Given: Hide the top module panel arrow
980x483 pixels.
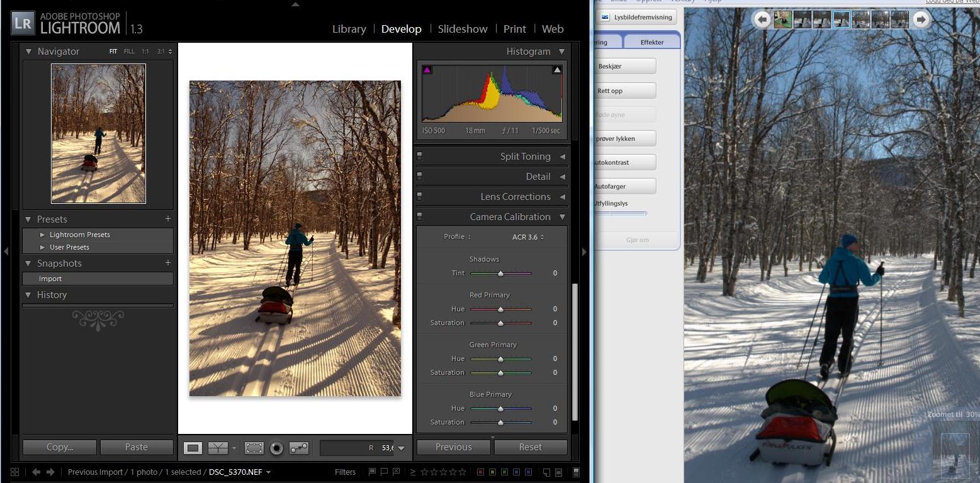Looking at the screenshot, I should pyautogui.click(x=295, y=4).
